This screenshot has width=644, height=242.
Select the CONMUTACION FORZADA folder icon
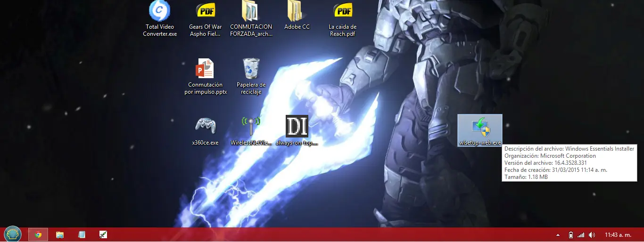coord(250,11)
